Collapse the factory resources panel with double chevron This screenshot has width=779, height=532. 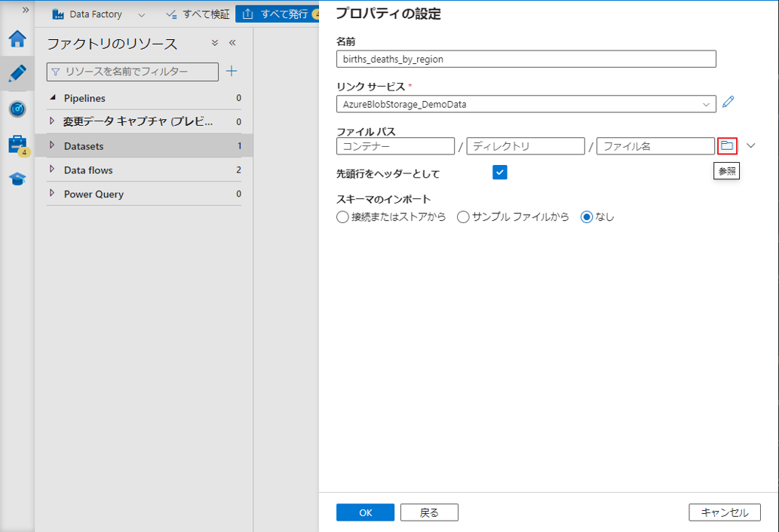pos(232,43)
